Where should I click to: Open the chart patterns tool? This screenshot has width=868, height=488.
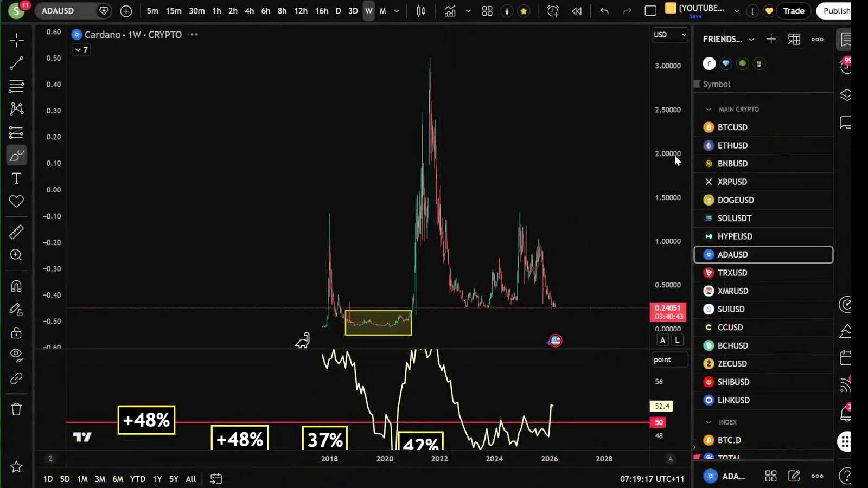pos(16,109)
